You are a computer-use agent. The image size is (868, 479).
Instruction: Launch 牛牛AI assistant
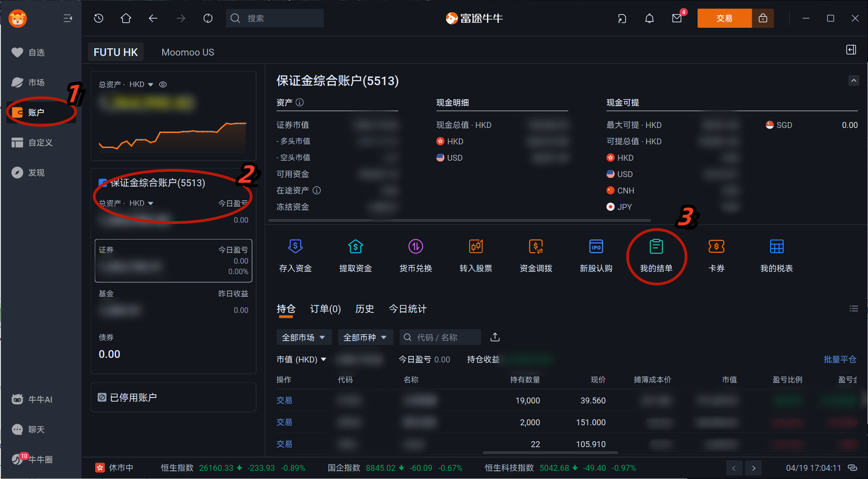coord(32,399)
